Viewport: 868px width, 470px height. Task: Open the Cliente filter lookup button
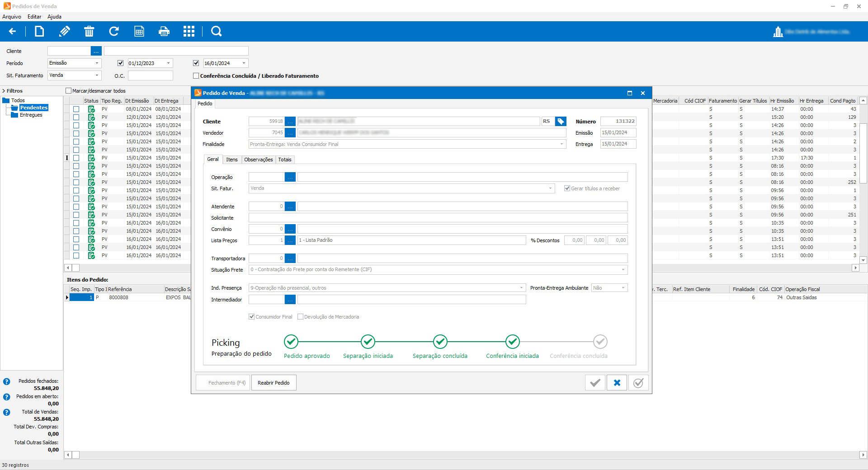tap(96, 51)
